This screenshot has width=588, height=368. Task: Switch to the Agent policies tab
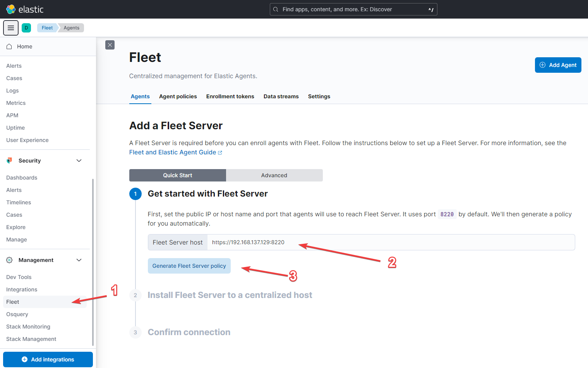[178, 96]
